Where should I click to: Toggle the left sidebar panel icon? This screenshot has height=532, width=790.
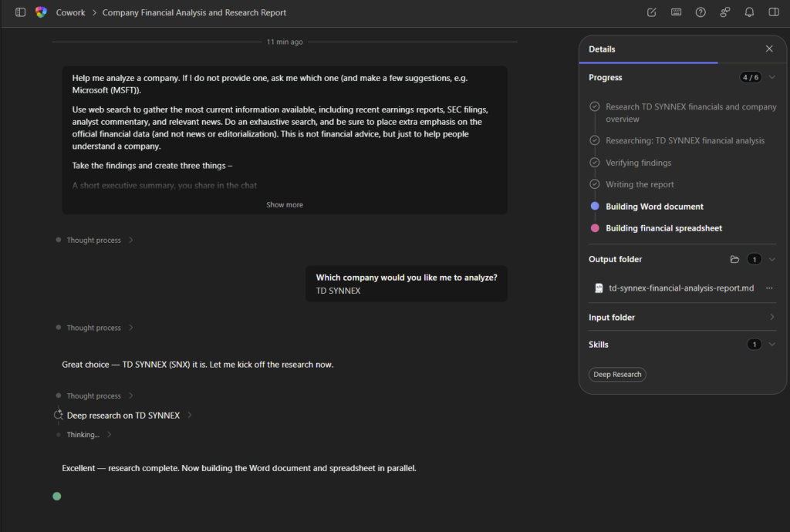pos(20,12)
